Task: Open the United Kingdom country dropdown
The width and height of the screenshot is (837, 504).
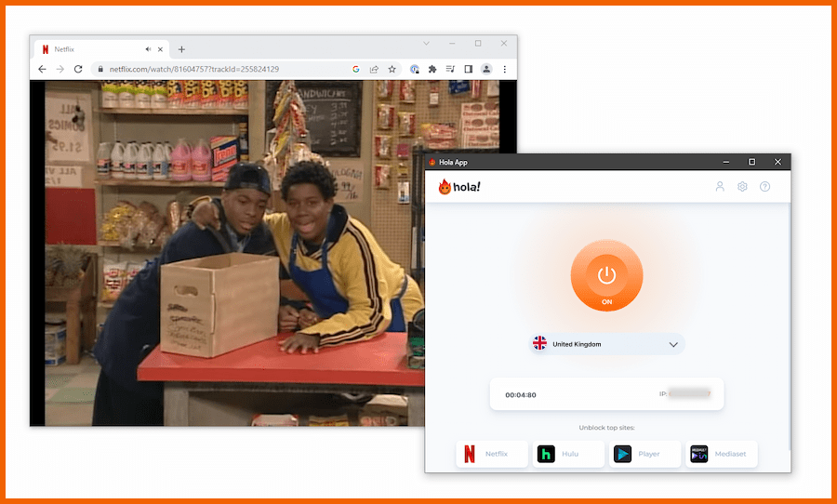Action: [x=607, y=344]
